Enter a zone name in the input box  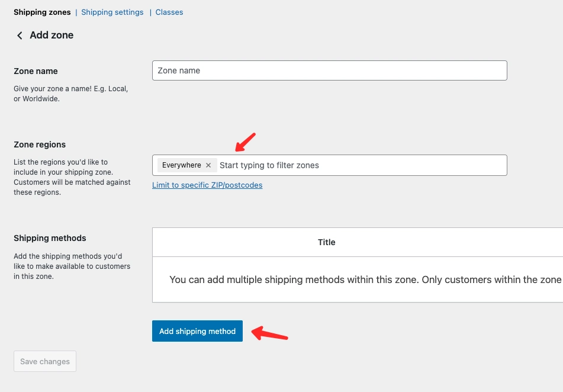point(329,70)
